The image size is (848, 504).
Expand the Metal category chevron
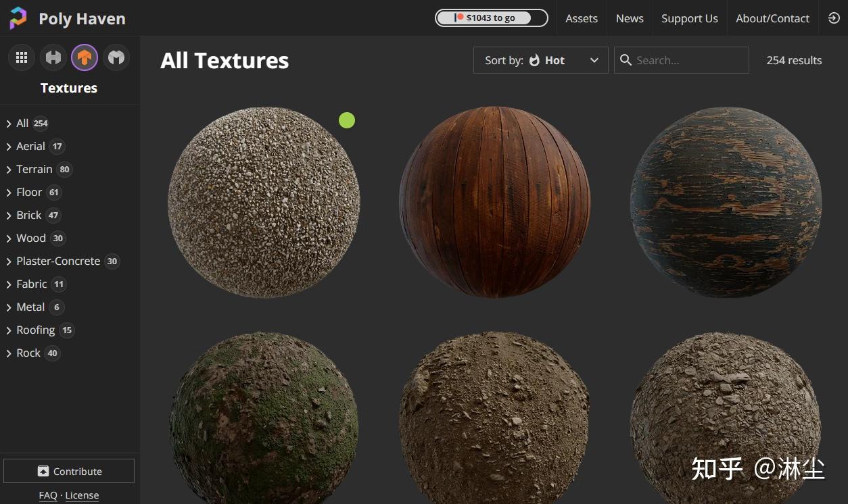pyautogui.click(x=9, y=307)
